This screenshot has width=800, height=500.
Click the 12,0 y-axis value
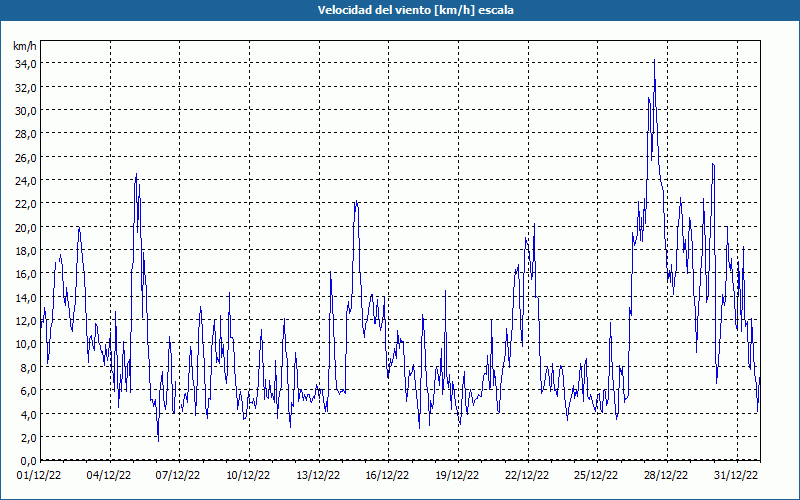27,321
